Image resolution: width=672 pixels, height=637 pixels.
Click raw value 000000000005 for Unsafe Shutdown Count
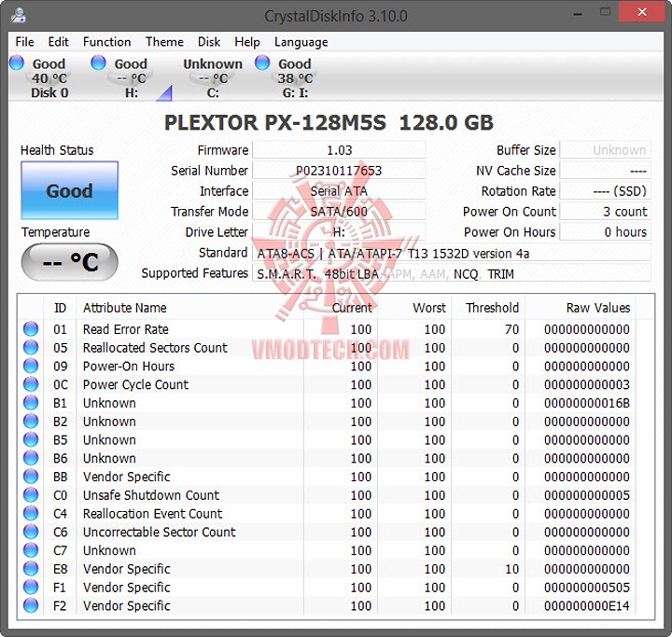[x=587, y=495]
